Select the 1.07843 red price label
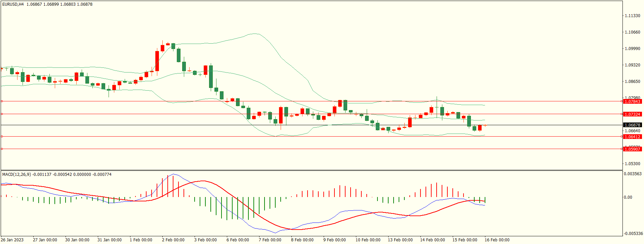Image resolution: width=644 pixels, height=244 pixels. point(632,101)
